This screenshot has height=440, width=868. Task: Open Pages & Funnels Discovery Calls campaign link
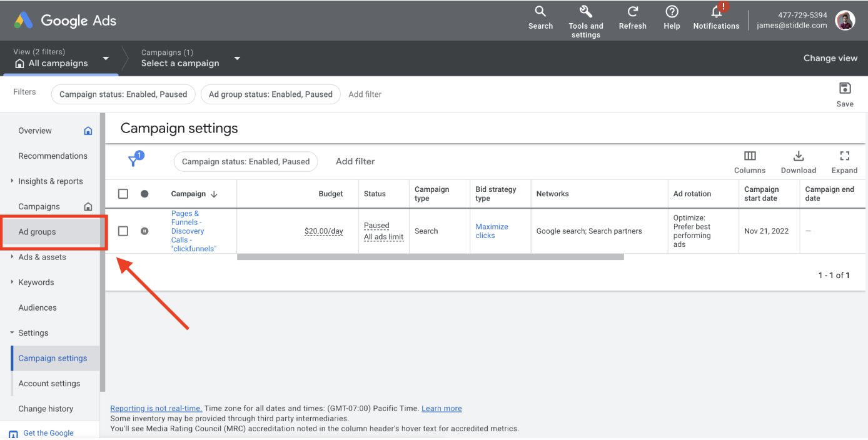tap(194, 231)
